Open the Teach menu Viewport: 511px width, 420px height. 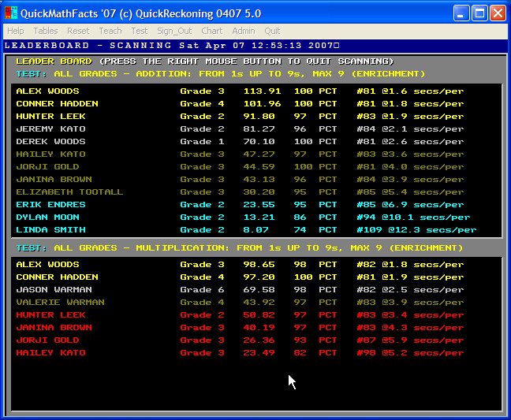tap(110, 31)
